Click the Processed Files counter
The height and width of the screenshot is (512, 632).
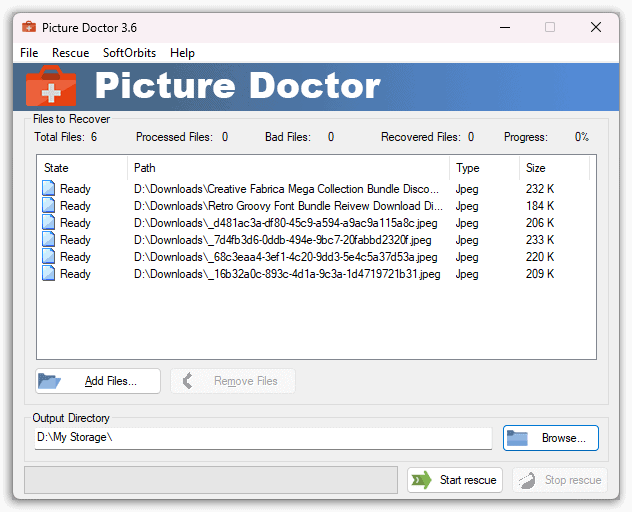(182, 137)
